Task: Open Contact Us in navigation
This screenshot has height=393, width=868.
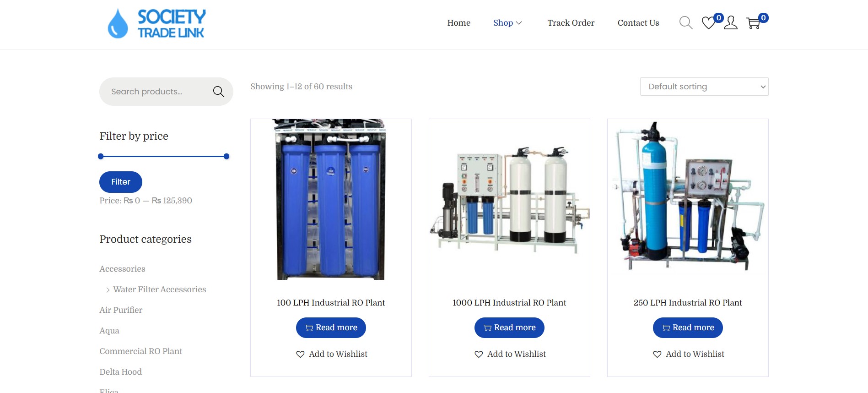Action: coord(638,23)
